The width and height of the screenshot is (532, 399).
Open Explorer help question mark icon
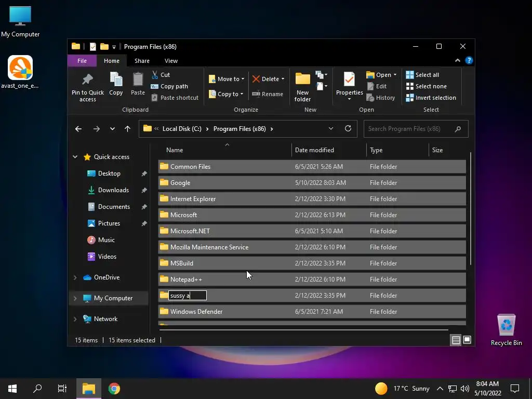(x=469, y=60)
